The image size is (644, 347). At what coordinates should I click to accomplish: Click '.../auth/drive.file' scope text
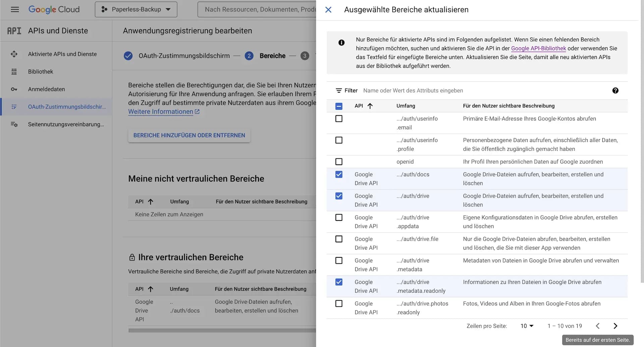(417, 239)
